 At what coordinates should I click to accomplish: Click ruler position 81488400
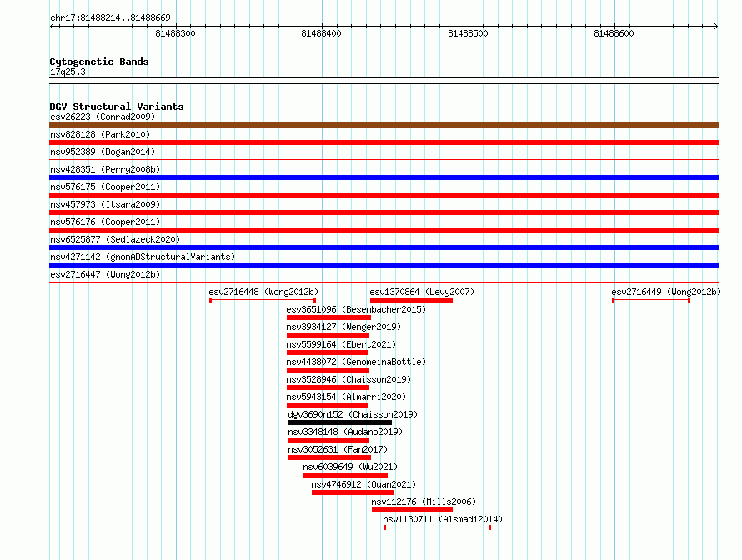[321, 33]
